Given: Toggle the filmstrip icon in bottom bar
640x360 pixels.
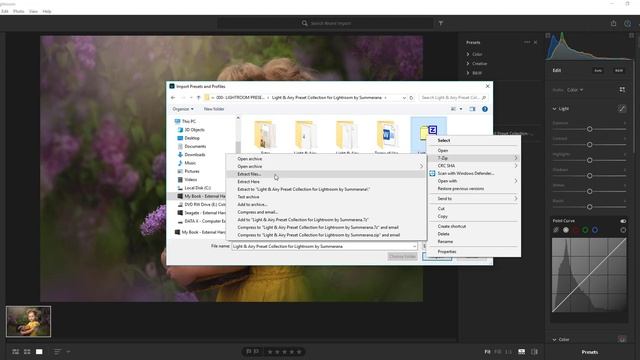Looking at the screenshot, I should coord(522,351).
